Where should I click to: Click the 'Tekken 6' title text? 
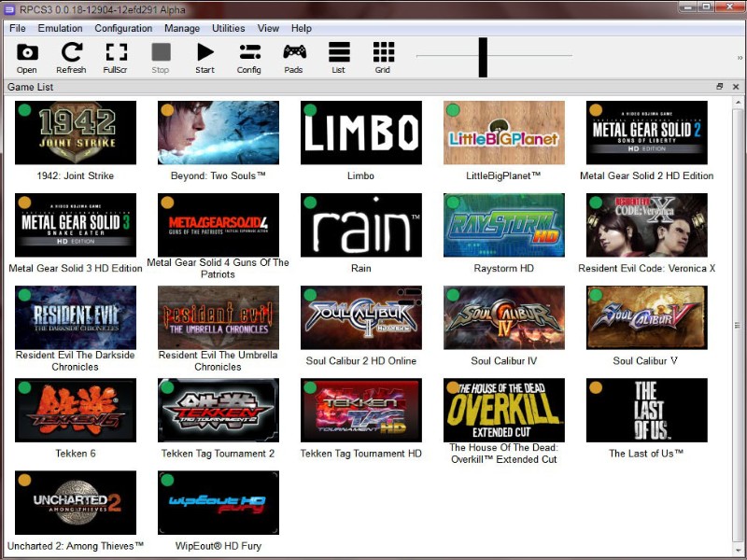76,454
